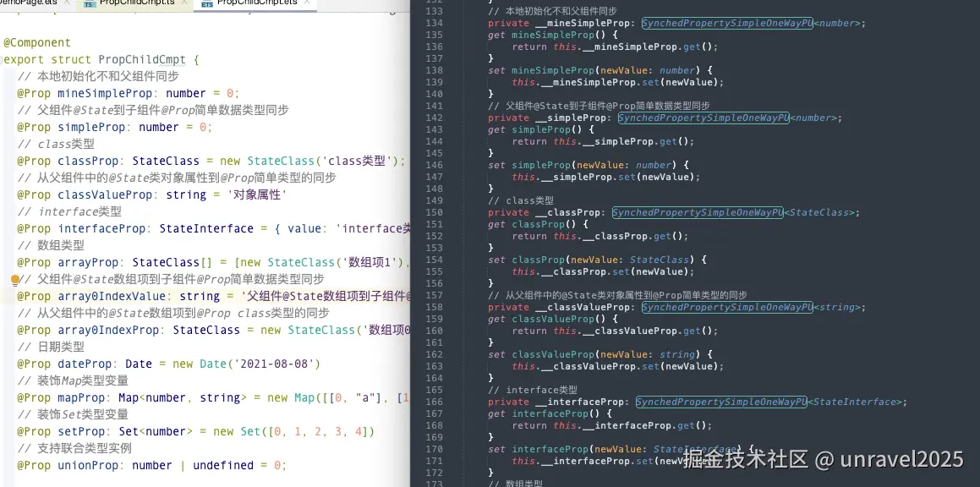Click 'set classValueProp(newValue: string)' on line 162
This screenshot has height=487, width=980.
(600, 354)
